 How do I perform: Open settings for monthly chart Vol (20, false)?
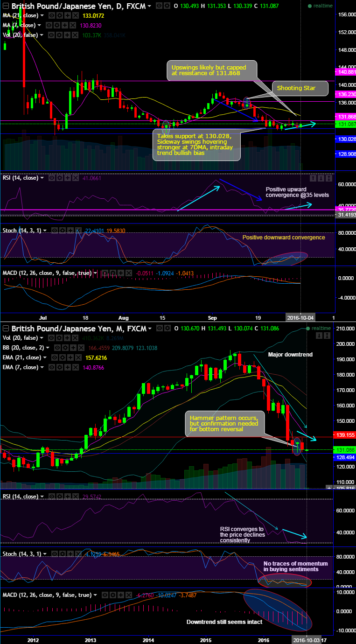60,338
